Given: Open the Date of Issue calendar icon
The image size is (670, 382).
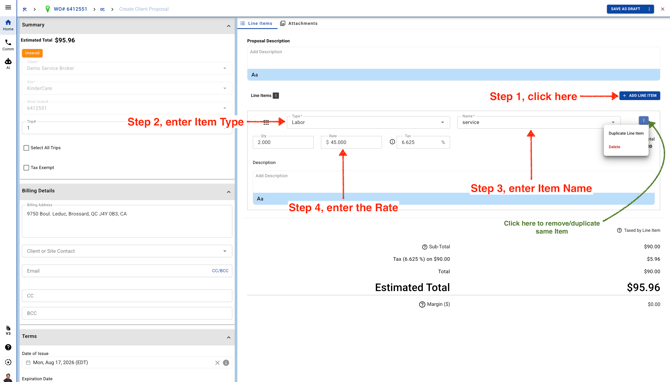Looking at the screenshot, I should point(28,362).
